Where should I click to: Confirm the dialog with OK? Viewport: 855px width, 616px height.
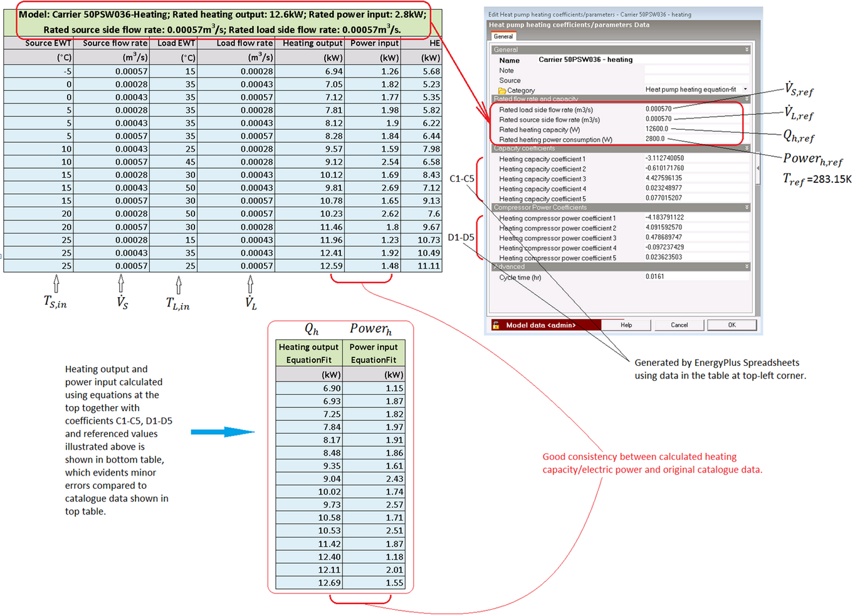click(x=732, y=325)
